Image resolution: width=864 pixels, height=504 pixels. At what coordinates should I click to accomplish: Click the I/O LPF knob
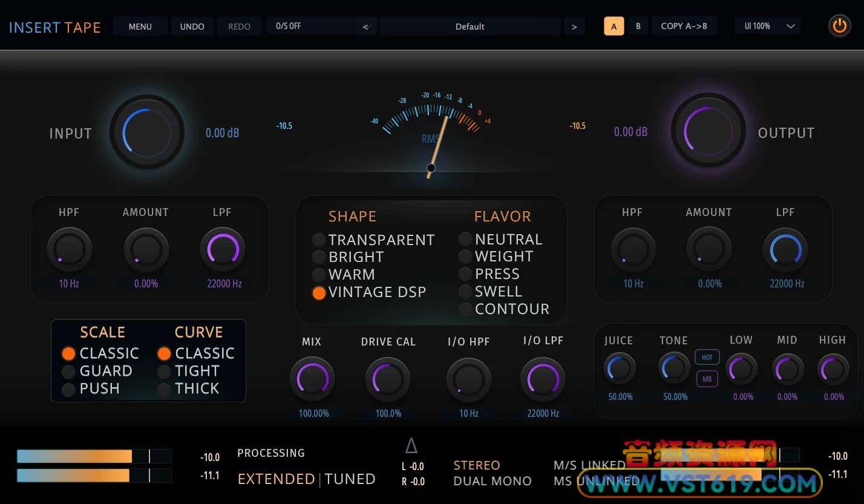pyautogui.click(x=543, y=379)
